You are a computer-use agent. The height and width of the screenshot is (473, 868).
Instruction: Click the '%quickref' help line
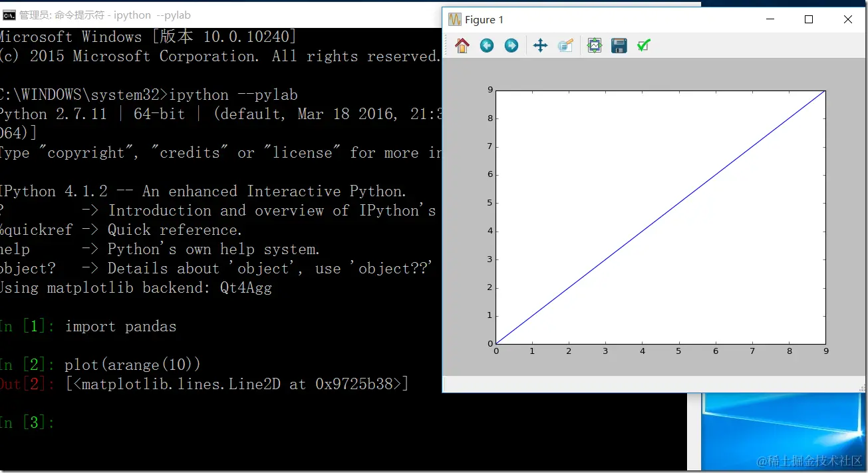click(x=121, y=230)
